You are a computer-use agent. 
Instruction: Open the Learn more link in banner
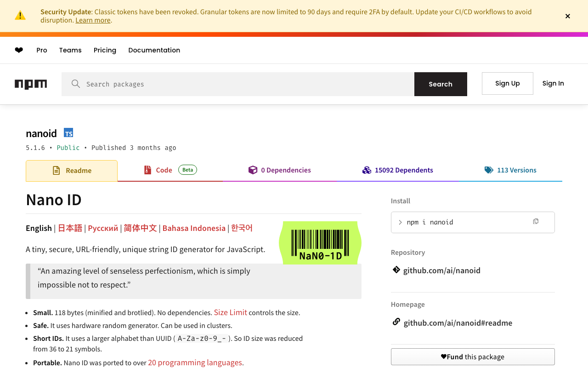93,20
